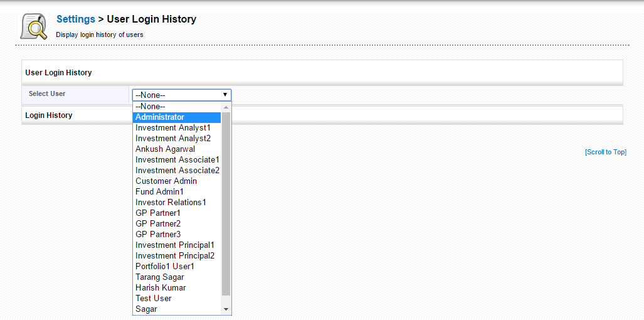Click the Scroll to Top link
The width and height of the screenshot is (644, 320).
(605, 152)
